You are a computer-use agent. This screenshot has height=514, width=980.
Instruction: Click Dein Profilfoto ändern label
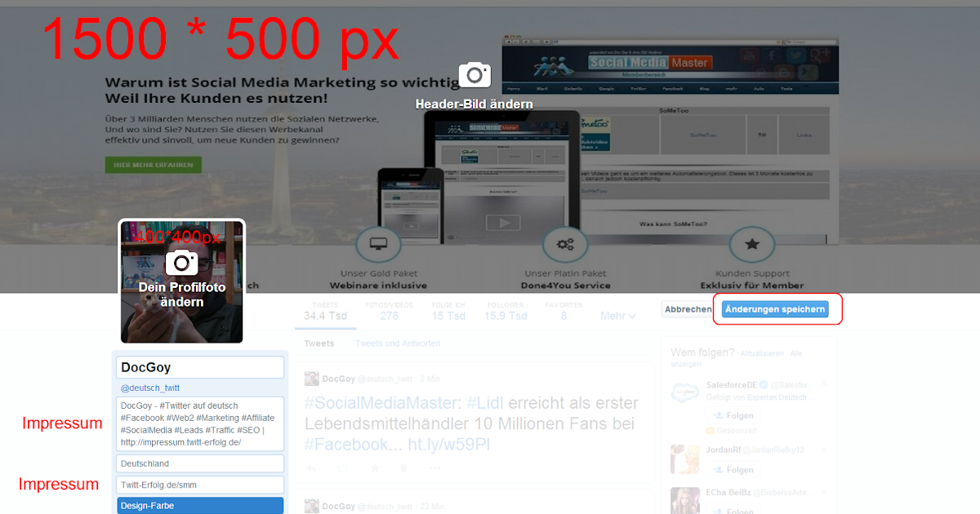[x=181, y=295]
